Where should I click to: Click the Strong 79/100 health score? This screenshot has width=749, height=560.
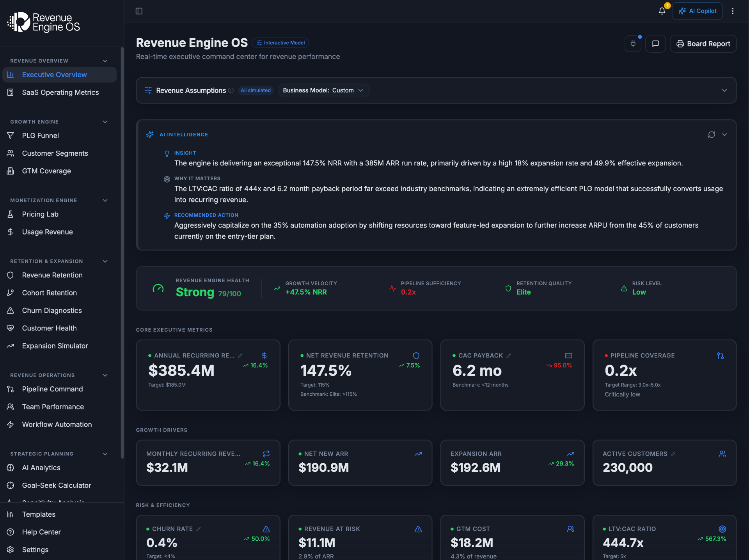pyautogui.click(x=208, y=292)
